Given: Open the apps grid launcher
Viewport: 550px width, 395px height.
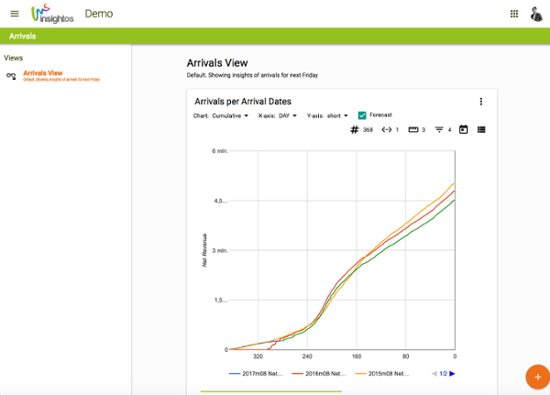Looking at the screenshot, I should click(514, 14).
